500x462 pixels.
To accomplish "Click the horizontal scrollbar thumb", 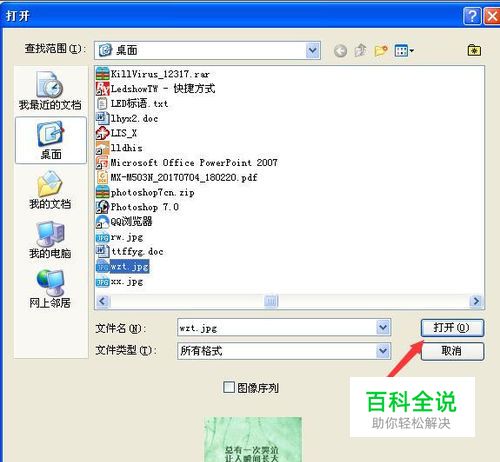I will click(271, 301).
